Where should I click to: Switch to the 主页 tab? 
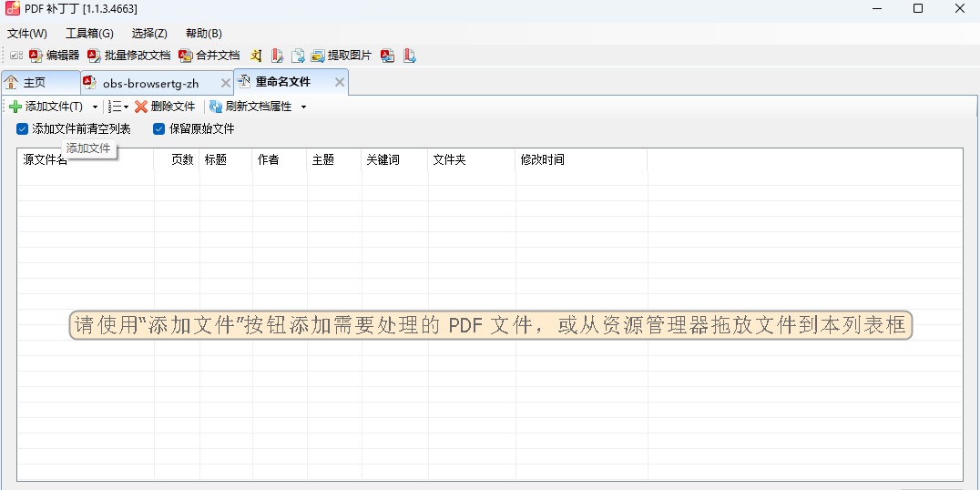[35, 83]
